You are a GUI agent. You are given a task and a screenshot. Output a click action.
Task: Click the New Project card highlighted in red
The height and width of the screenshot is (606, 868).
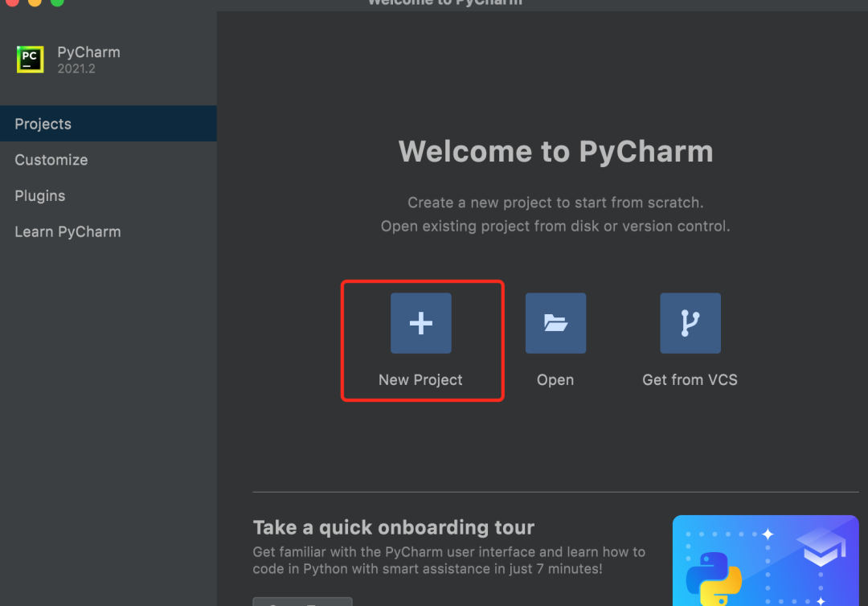422,341
